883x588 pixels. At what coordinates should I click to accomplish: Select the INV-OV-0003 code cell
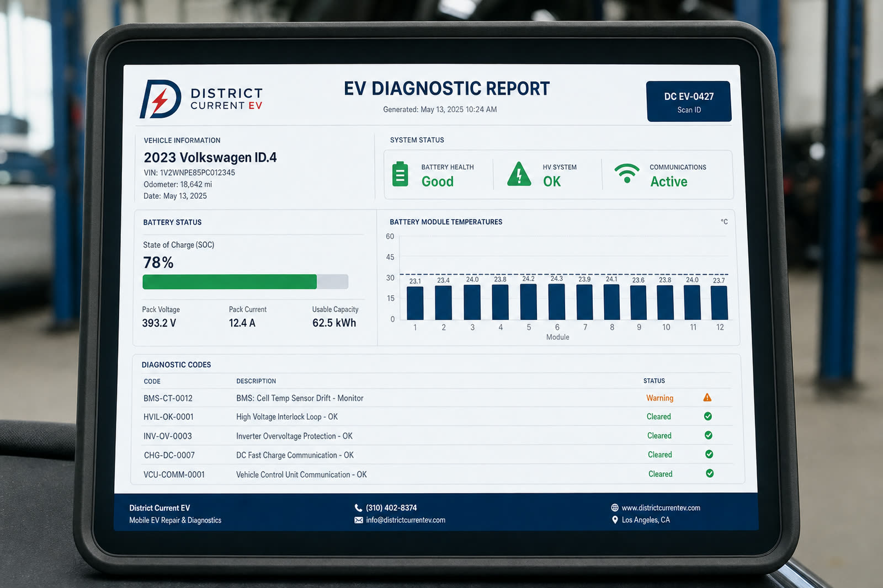(x=168, y=436)
